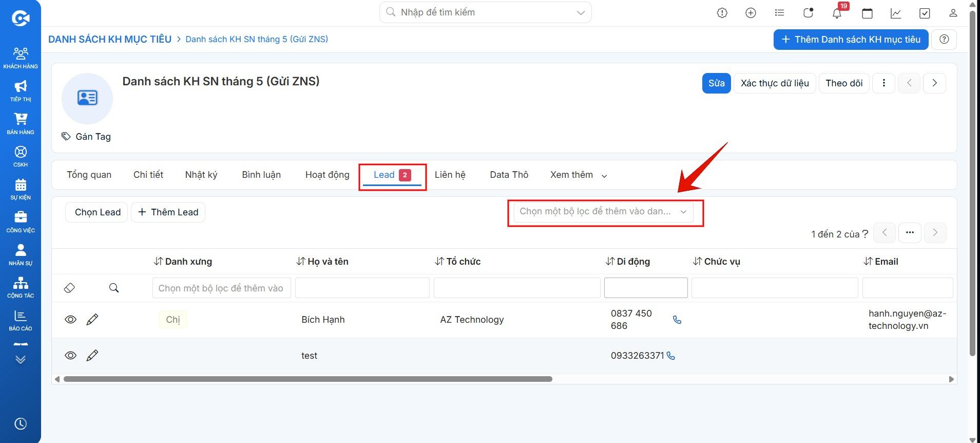The image size is (980, 443).
Task: Open the Cộng tác module
Action: point(21,287)
